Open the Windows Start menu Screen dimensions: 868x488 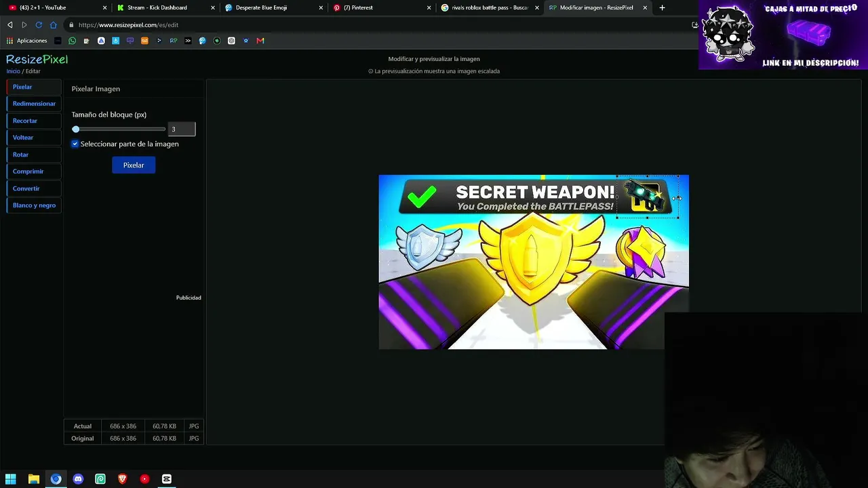click(x=11, y=479)
